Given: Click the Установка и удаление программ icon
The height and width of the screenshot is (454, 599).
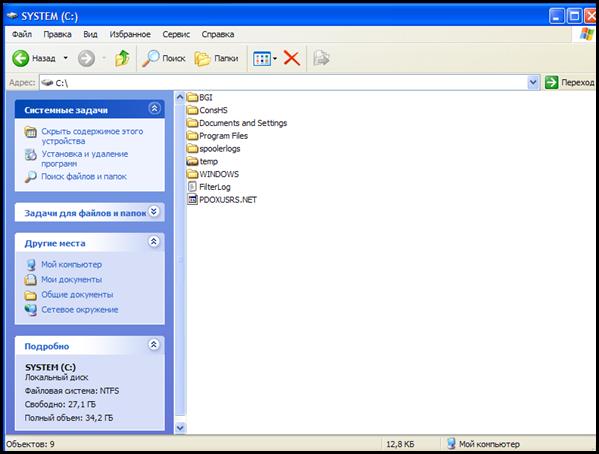Looking at the screenshot, I should 31,155.
